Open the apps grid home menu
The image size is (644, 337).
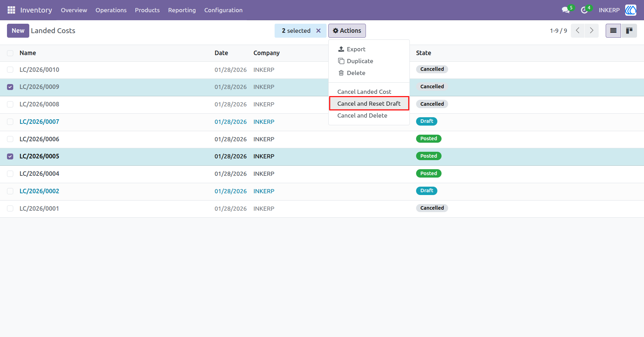click(x=11, y=10)
